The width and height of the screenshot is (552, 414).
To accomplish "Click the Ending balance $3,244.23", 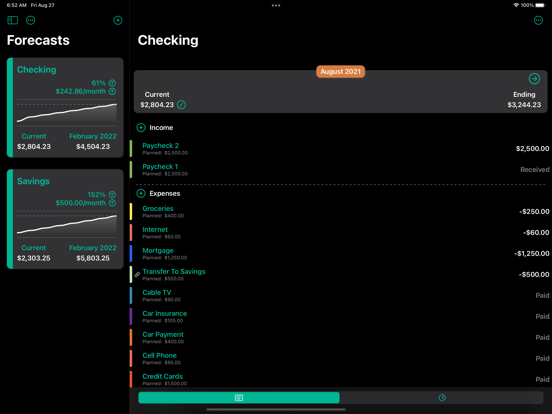I will click(524, 105).
